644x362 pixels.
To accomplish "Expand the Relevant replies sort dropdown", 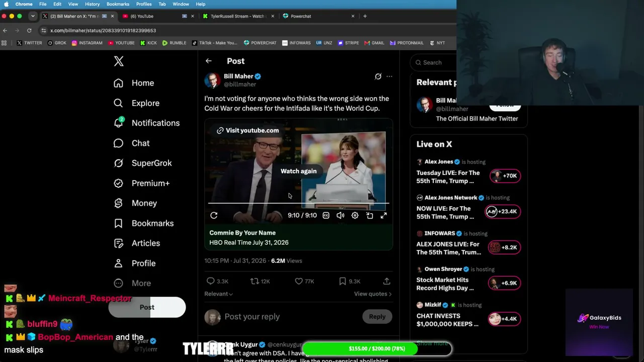I will pyautogui.click(x=218, y=294).
